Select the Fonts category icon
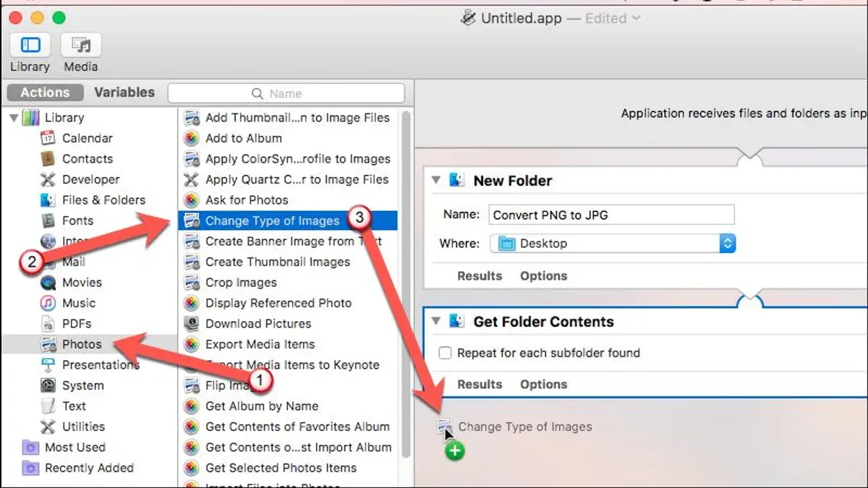Image resolution: width=868 pixels, height=488 pixels. click(48, 221)
